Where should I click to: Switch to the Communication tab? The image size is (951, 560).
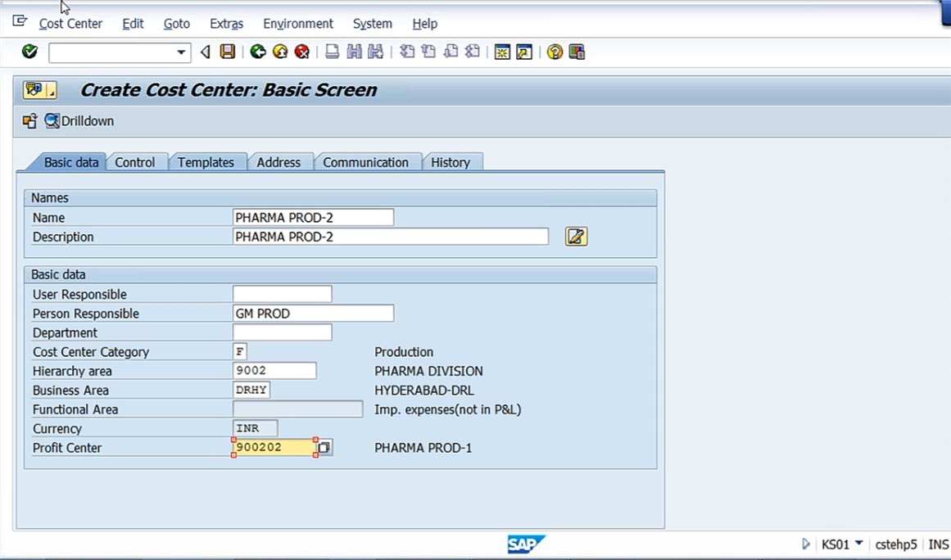click(x=365, y=162)
